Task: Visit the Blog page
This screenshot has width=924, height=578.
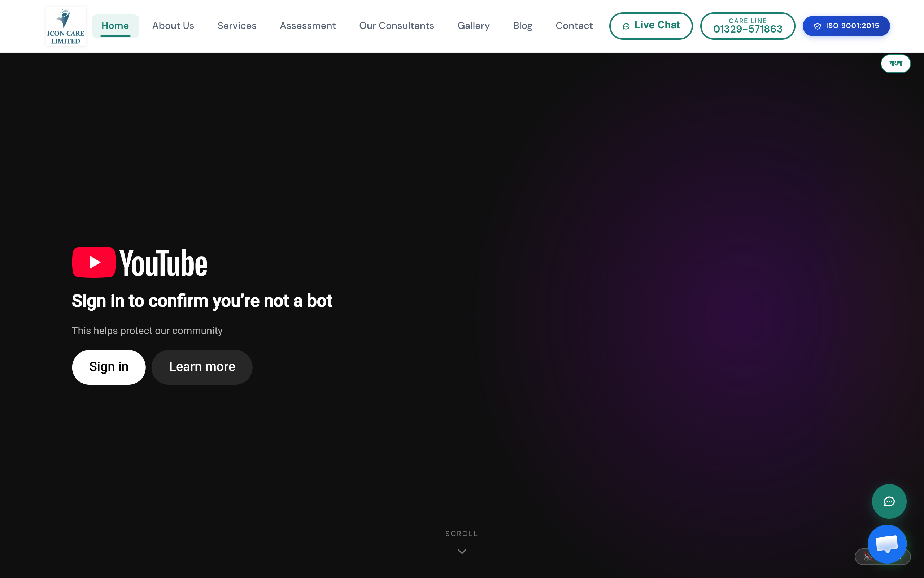Action: pos(523,26)
